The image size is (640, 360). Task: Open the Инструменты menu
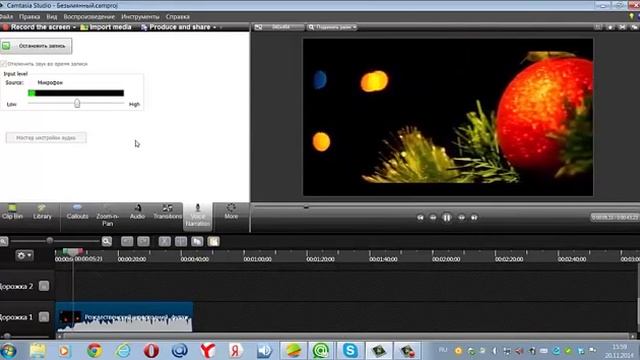[x=140, y=17]
